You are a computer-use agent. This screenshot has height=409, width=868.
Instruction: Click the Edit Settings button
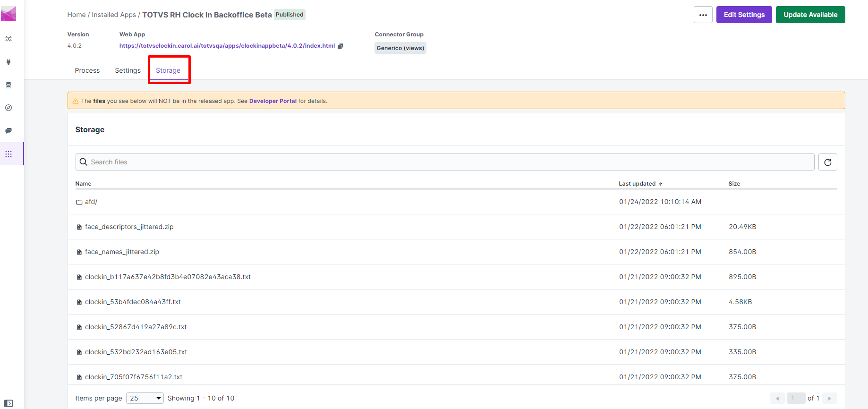pyautogui.click(x=744, y=15)
